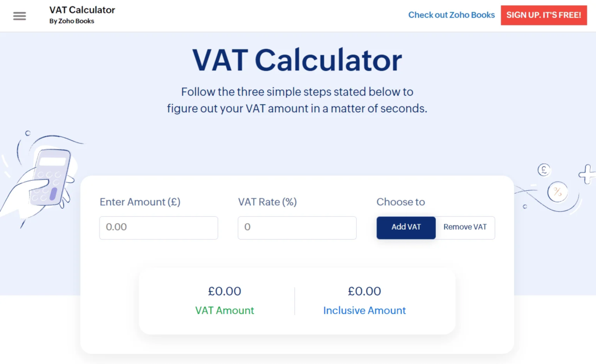Click the pound sterling coin icon
This screenshot has width=596, height=364.
[542, 170]
